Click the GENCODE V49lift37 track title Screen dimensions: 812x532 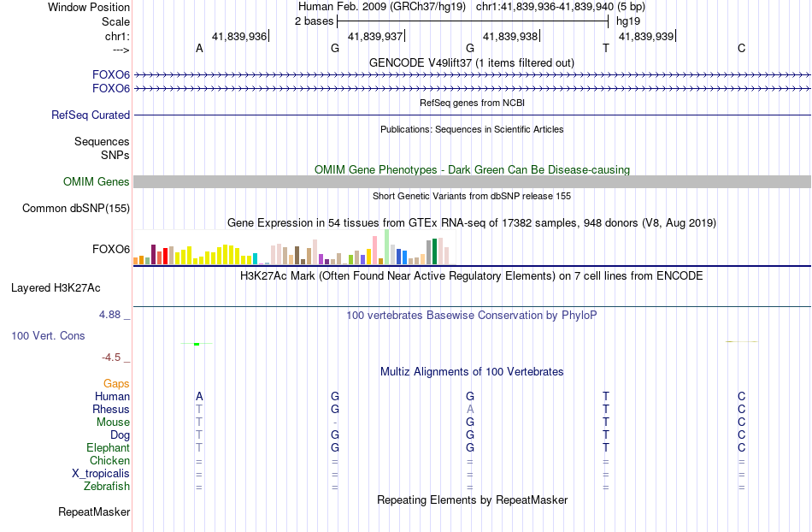[471, 62]
